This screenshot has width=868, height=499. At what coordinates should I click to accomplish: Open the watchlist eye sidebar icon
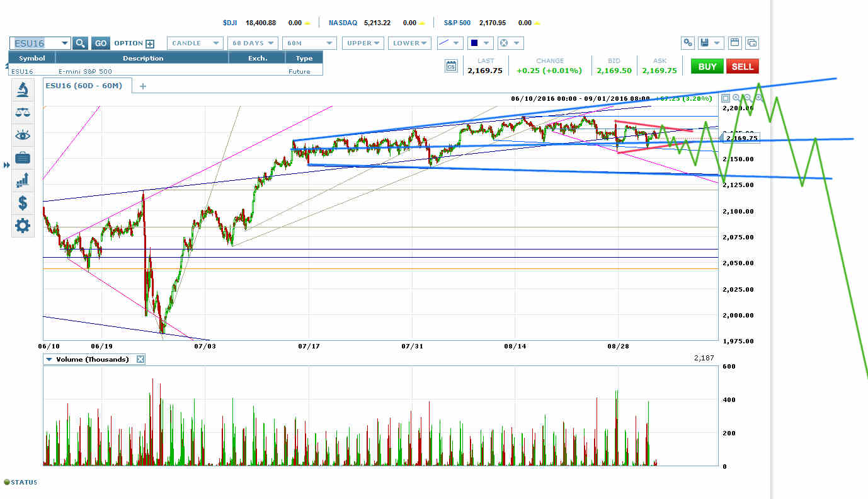(x=23, y=135)
